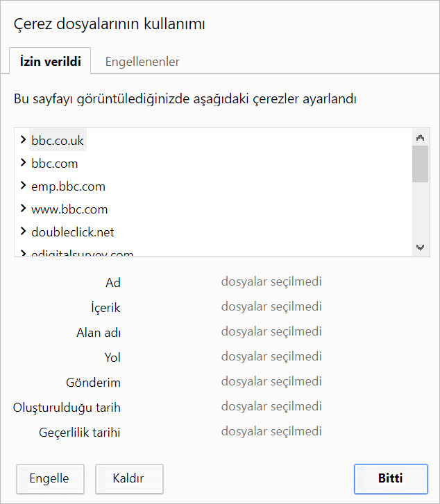Screen dimensions: 440x504
Task: Click the Engelle button
Action: point(50,478)
